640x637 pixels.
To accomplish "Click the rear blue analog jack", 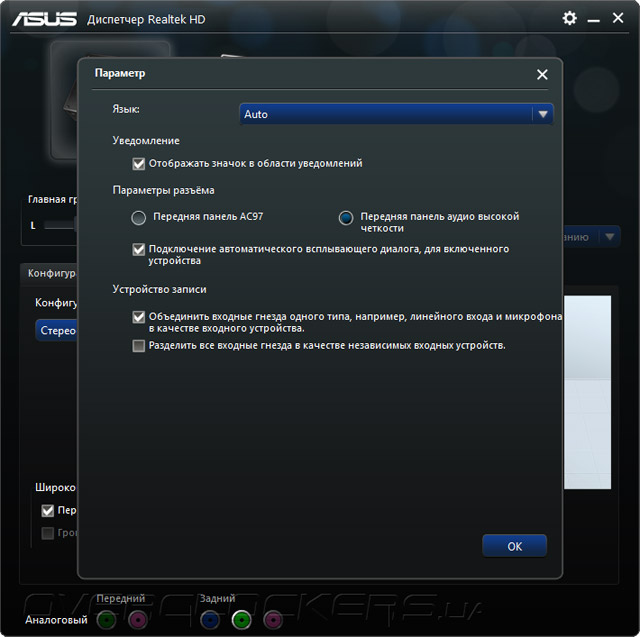I will [210, 620].
